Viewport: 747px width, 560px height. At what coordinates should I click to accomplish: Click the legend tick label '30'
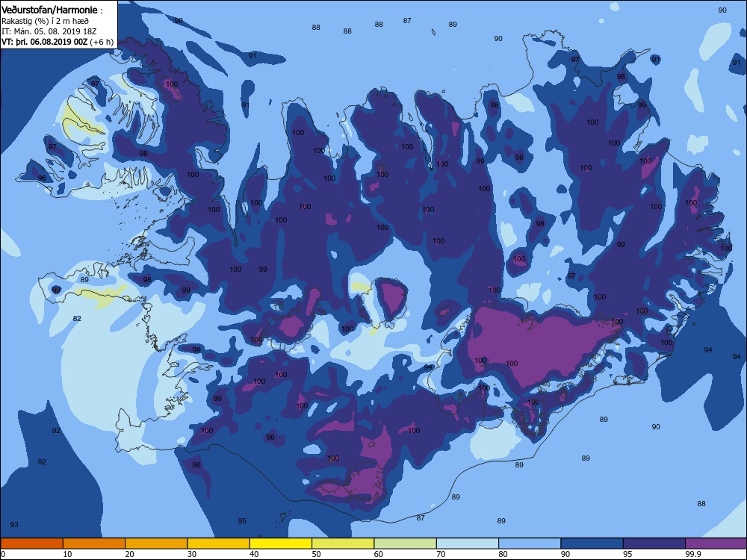[x=192, y=554]
